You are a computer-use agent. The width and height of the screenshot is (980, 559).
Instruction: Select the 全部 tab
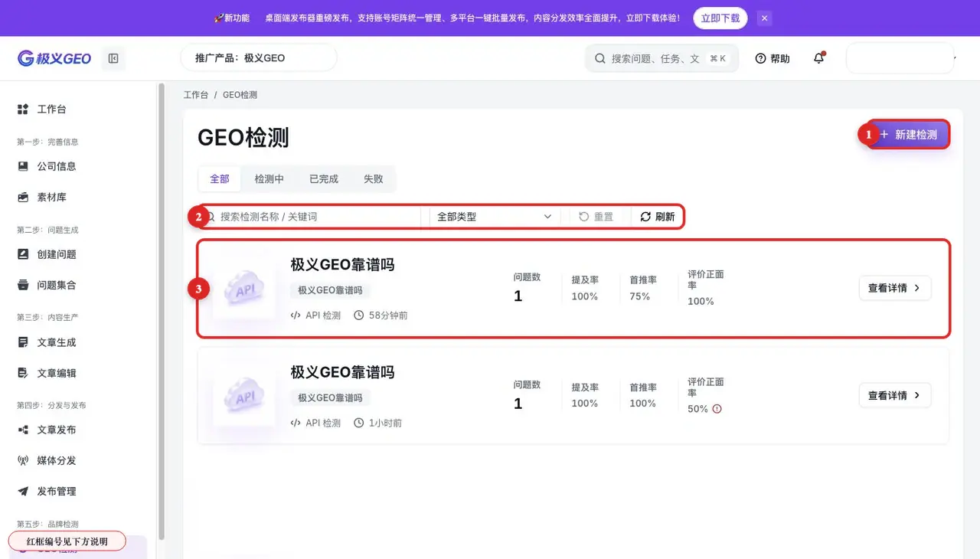pos(220,178)
